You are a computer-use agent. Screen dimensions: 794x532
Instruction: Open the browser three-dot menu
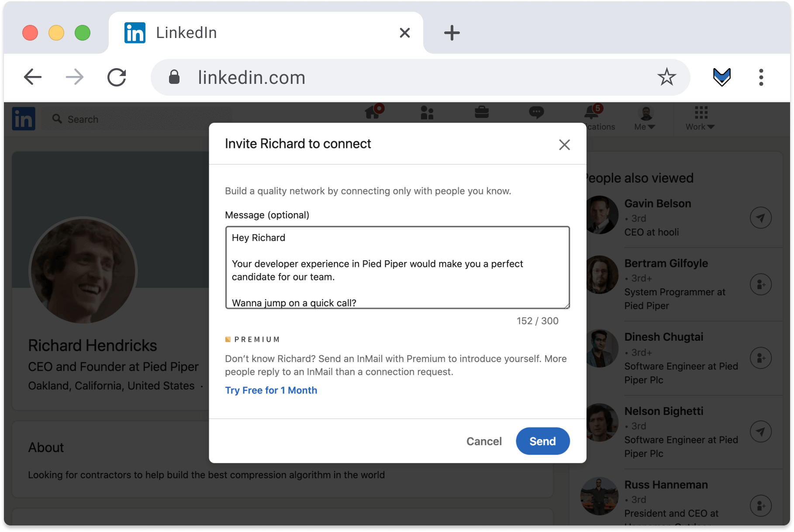(761, 77)
